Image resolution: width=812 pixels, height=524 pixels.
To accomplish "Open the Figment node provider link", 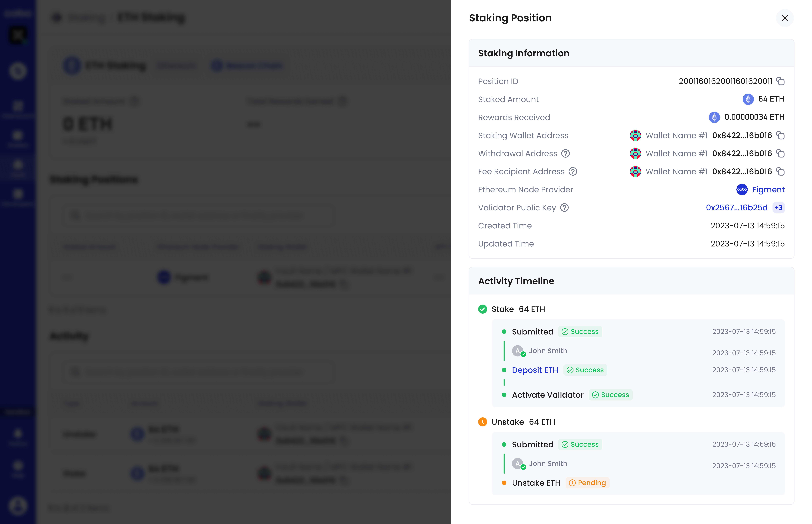I will (768, 190).
